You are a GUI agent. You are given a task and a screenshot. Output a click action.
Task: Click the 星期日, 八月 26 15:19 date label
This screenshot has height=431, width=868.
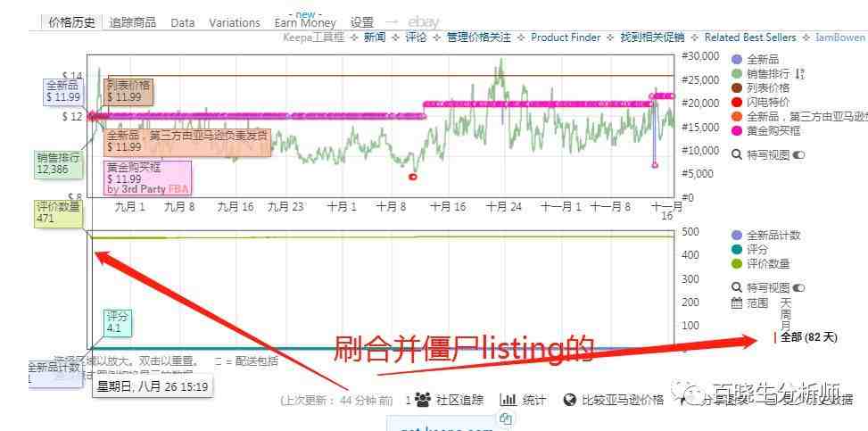pyautogui.click(x=153, y=386)
